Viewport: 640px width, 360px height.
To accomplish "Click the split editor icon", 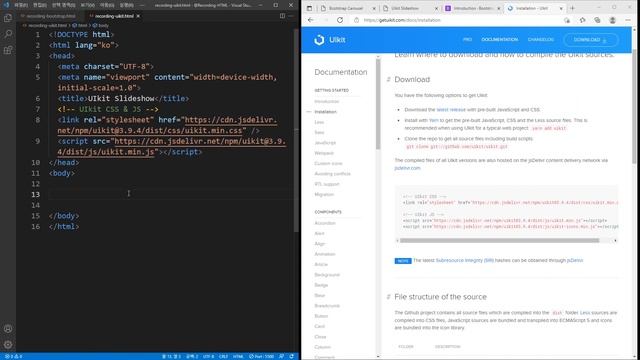I will click(282, 16).
